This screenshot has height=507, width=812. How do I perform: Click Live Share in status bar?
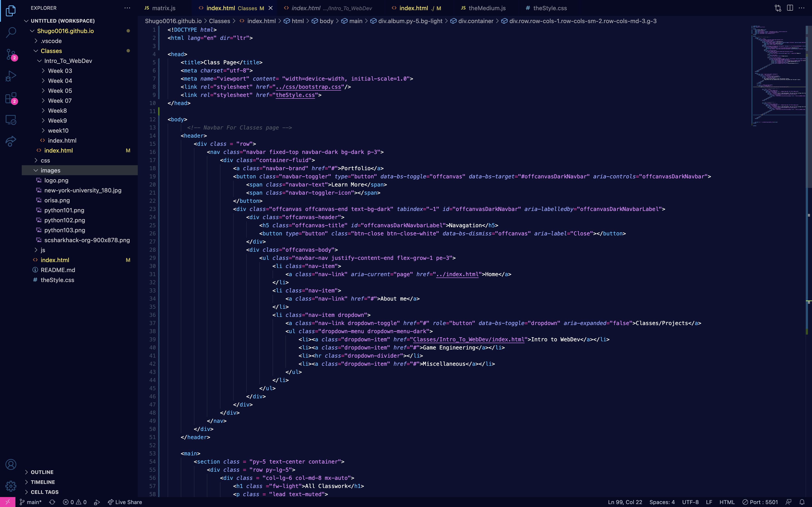point(125,502)
